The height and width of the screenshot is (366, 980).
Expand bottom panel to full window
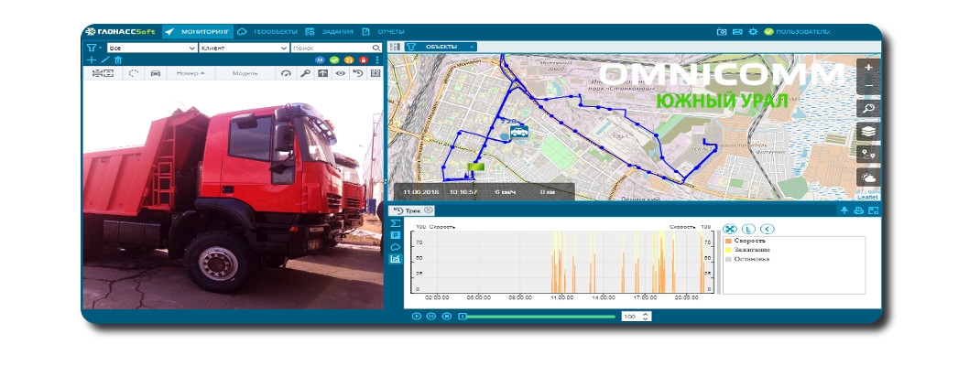[x=873, y=210]
